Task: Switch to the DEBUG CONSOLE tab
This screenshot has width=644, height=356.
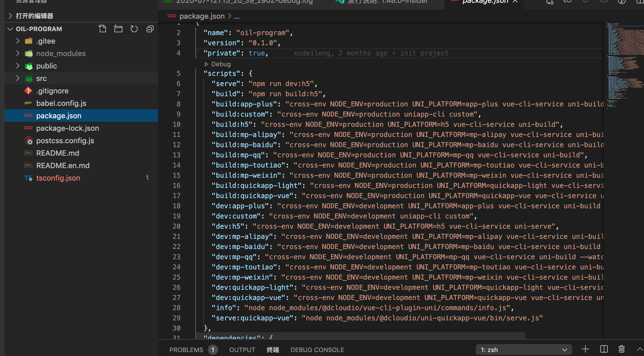Action: pos(317,350)
